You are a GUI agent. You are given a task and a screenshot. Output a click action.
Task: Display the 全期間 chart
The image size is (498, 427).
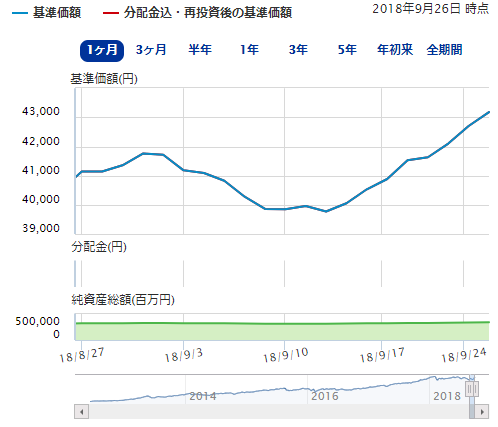(444, 50)
